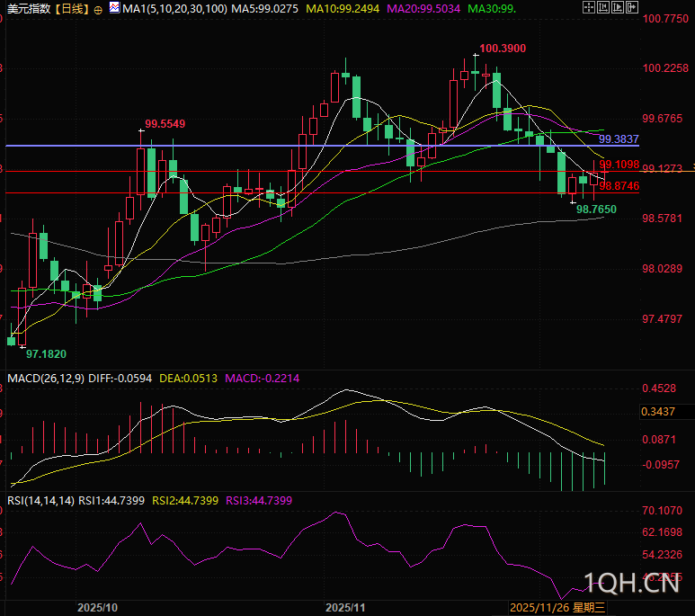Click the crosshair cursor icon at top right

pyautogui.click(x=589, y=7)
